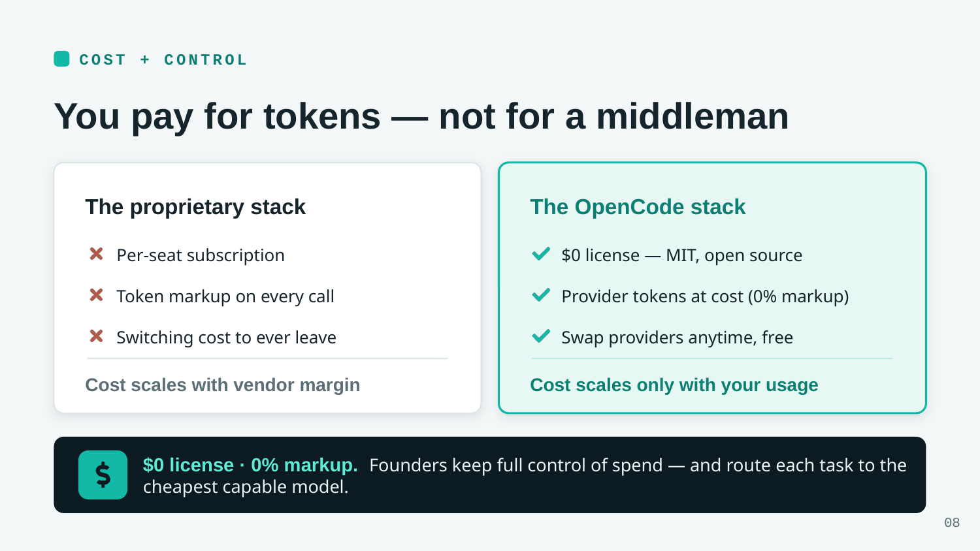Click the red X beside Per-seat subscription
Image resolution: width=980 pixels, height=551 pixels.
(x=97, y=254)
